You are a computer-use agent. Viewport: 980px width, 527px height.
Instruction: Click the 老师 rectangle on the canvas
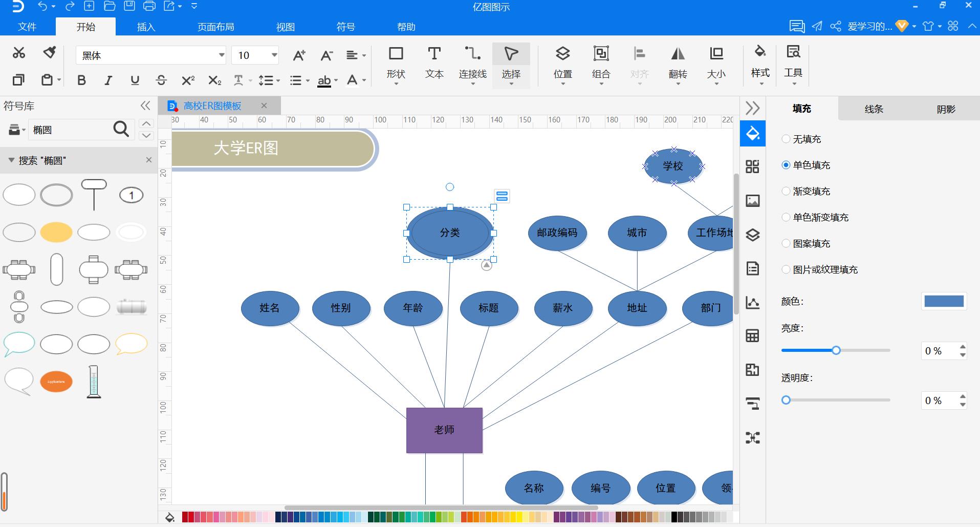pyautogui.click(x=444, y=430)
